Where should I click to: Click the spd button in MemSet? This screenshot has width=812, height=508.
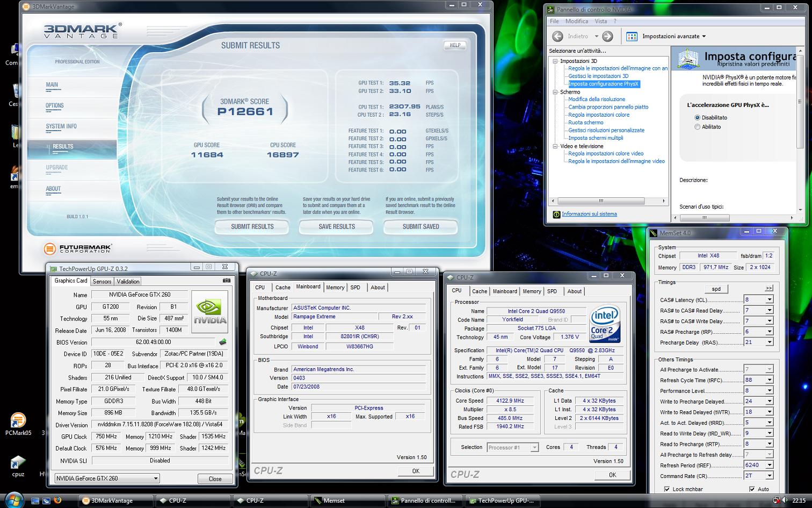pyautogui.click(x=716, y=289)
